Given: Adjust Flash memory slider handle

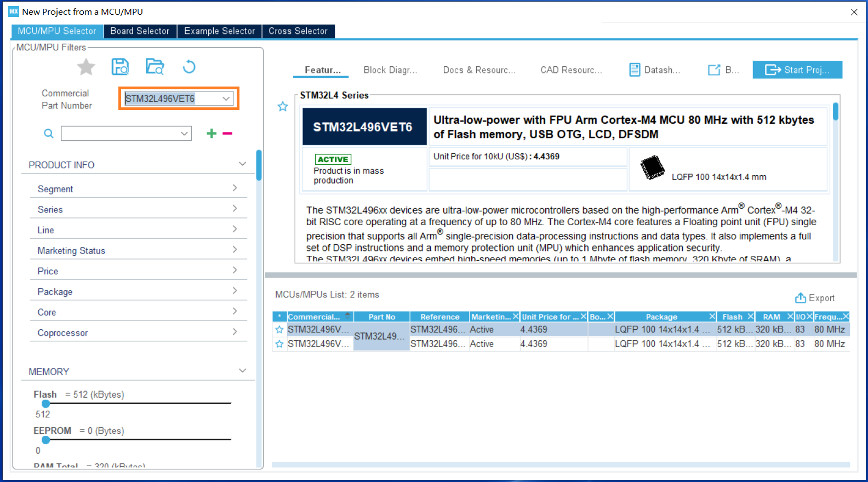Looking at the screenshot, I should pos(46,404).
